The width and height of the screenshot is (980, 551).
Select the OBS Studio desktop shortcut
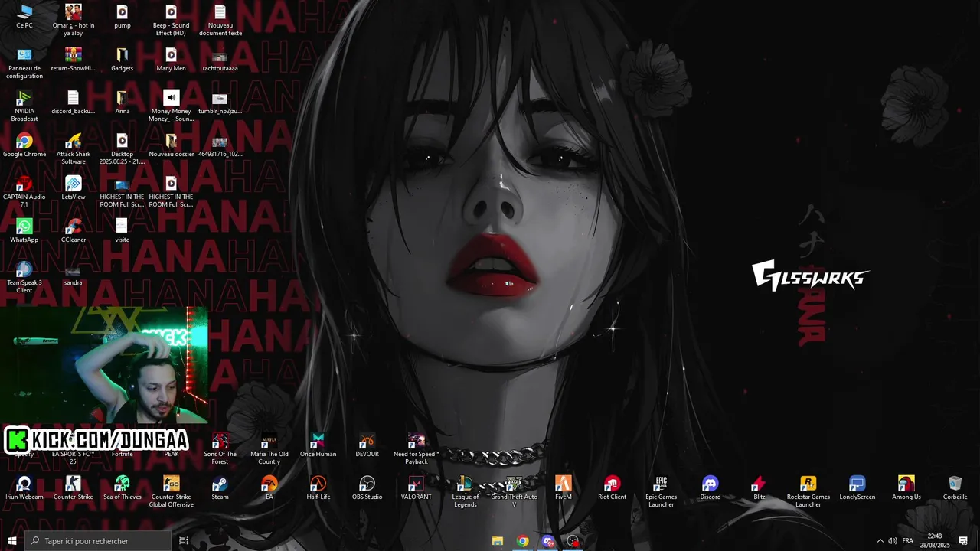[367, 487]
